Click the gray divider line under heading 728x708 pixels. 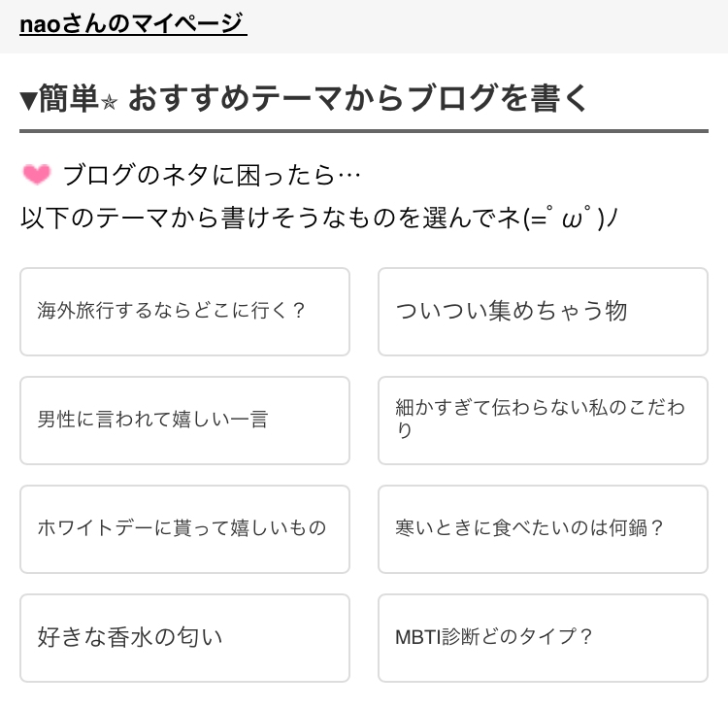[x=364, y=131]
